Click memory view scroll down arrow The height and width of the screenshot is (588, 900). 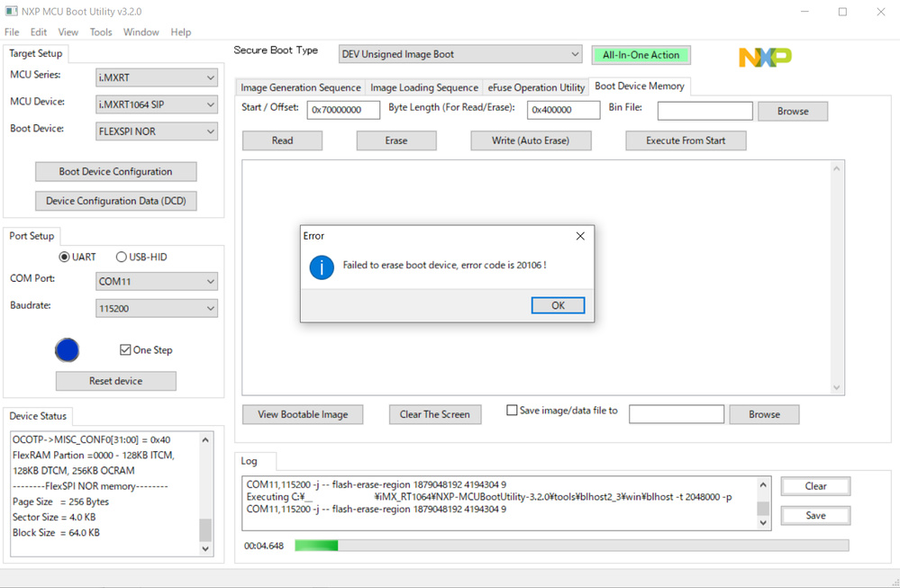point(836,387)
